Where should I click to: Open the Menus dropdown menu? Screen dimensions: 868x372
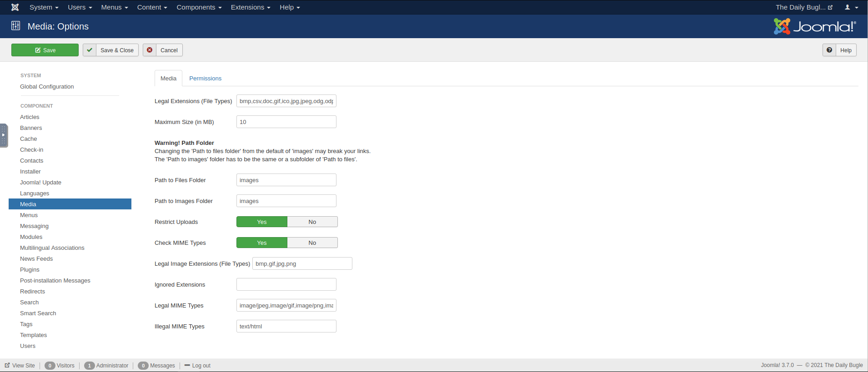click(115, 7)
